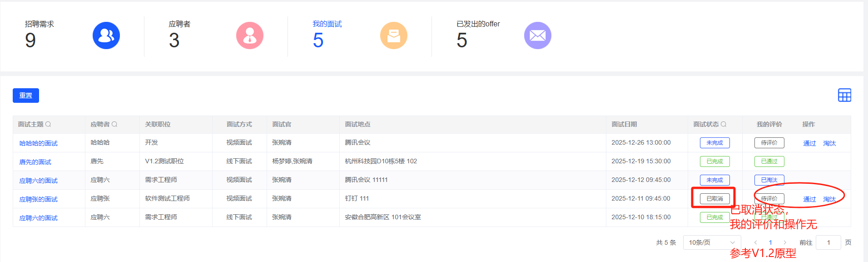Click the orange my interviews icon
The image size is (868, 262).
coord(394,35)
